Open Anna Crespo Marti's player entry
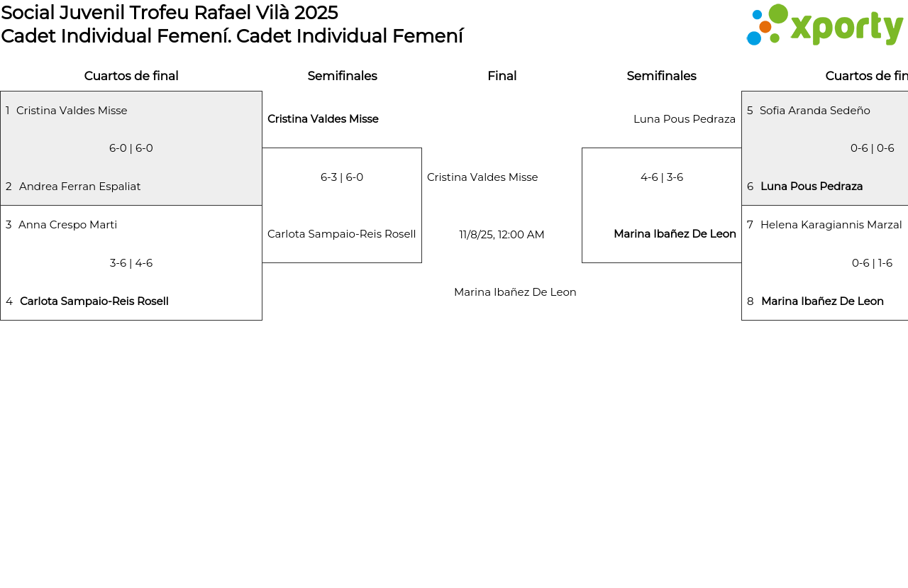The width and height of the screenshot is (908, 588). click(x=67, y=225)
